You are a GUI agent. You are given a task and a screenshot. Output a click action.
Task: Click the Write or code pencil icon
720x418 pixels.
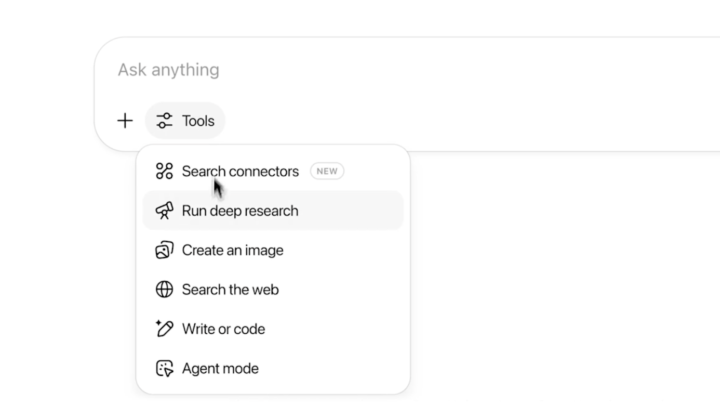[x=164, y=328]
